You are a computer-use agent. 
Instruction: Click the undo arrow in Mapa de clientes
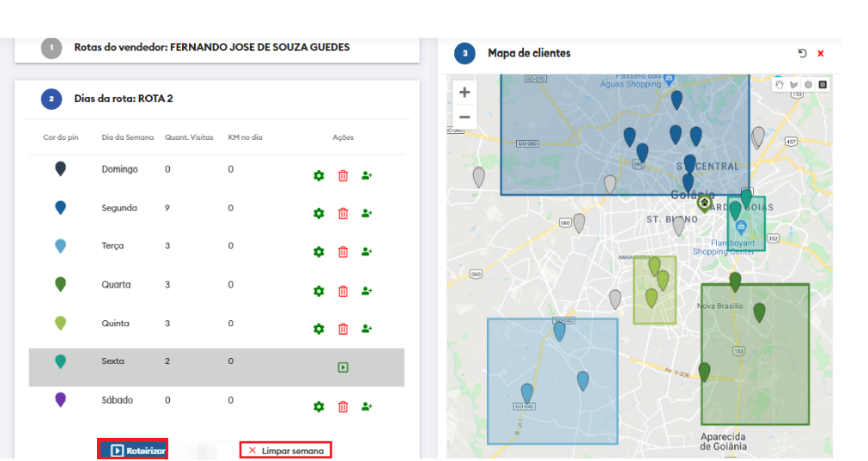[802, 53]
